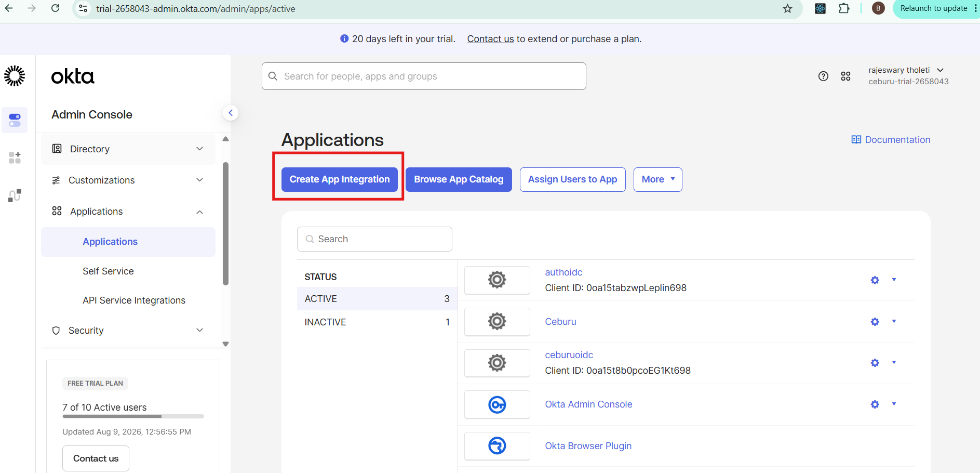
Task: Click Create App Integration button
Action: click(340, 179)
